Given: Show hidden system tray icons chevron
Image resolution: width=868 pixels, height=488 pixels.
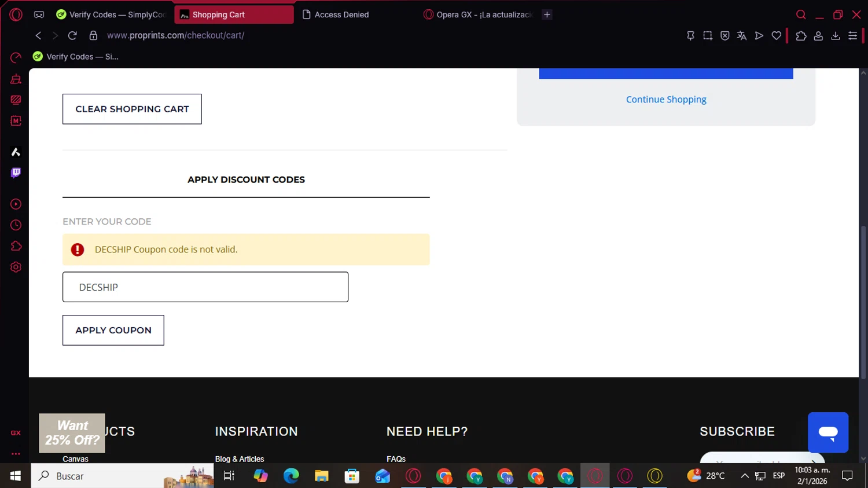Looking at the screenshot, I should point(745,476).
